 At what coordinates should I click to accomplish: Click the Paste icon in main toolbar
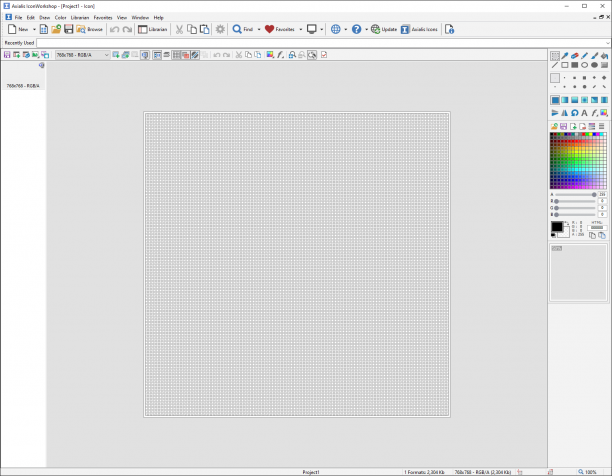click(x=205, y=29)
